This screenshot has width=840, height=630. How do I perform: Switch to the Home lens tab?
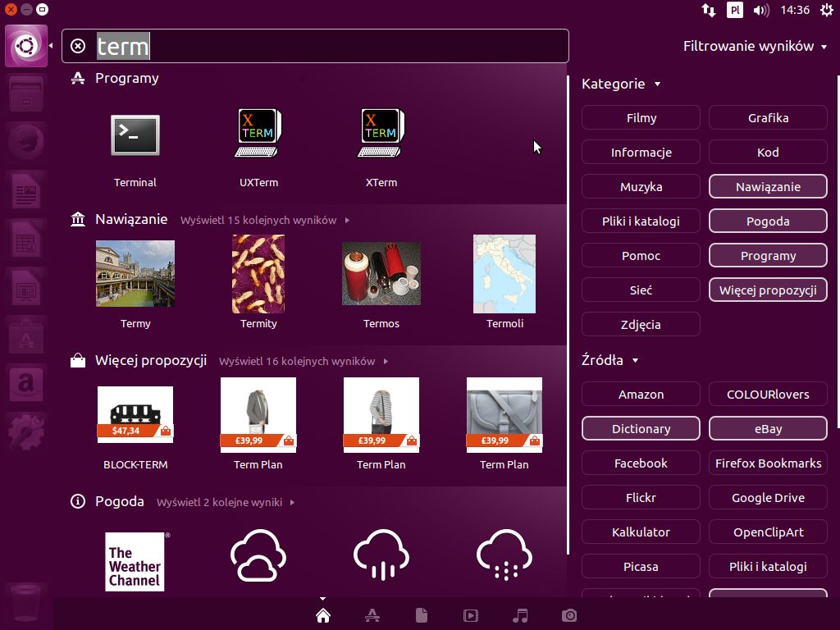point(323,615)
